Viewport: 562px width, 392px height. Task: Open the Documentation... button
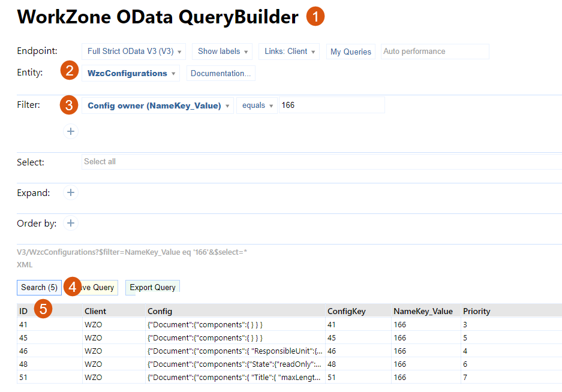coord(221,73)
